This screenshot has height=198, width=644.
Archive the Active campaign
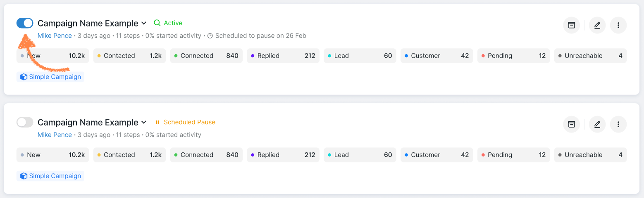coord(571,25)
